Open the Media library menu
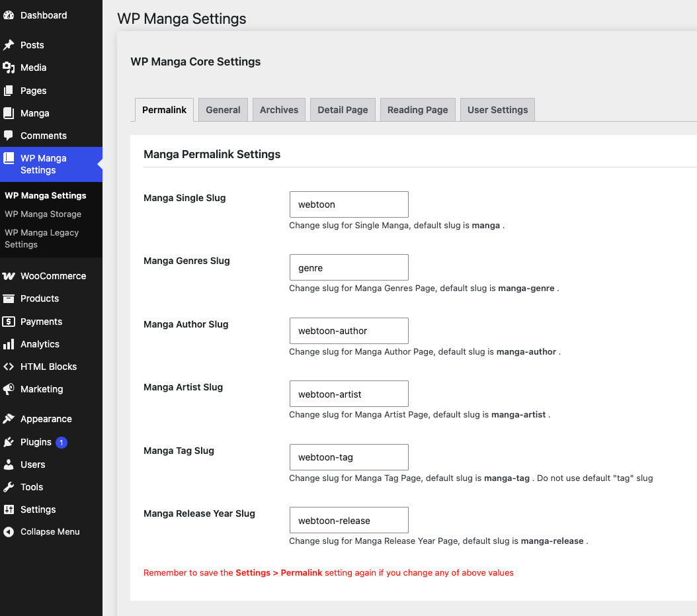The width and height of the screenshot is (697, 616). (51, 67)
